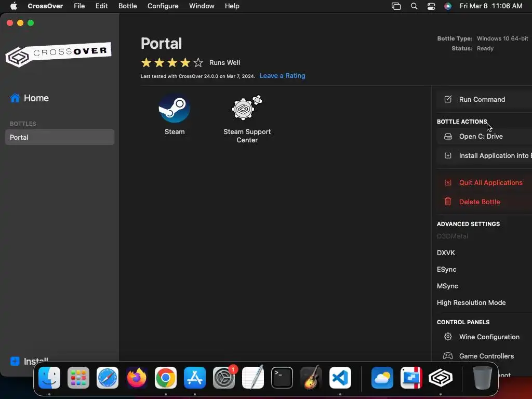Click the Spotlight search icon in menu bar

[414, 6]
